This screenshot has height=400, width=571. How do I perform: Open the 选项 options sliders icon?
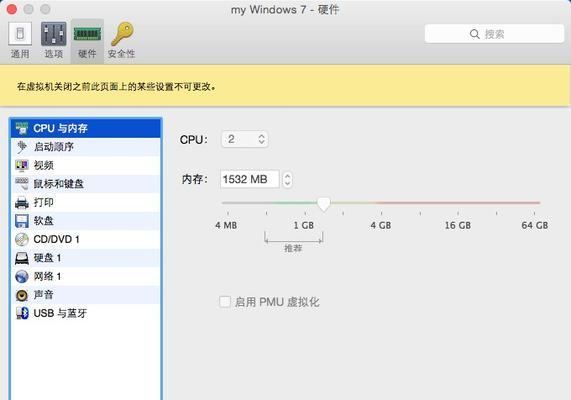(54, 34)
